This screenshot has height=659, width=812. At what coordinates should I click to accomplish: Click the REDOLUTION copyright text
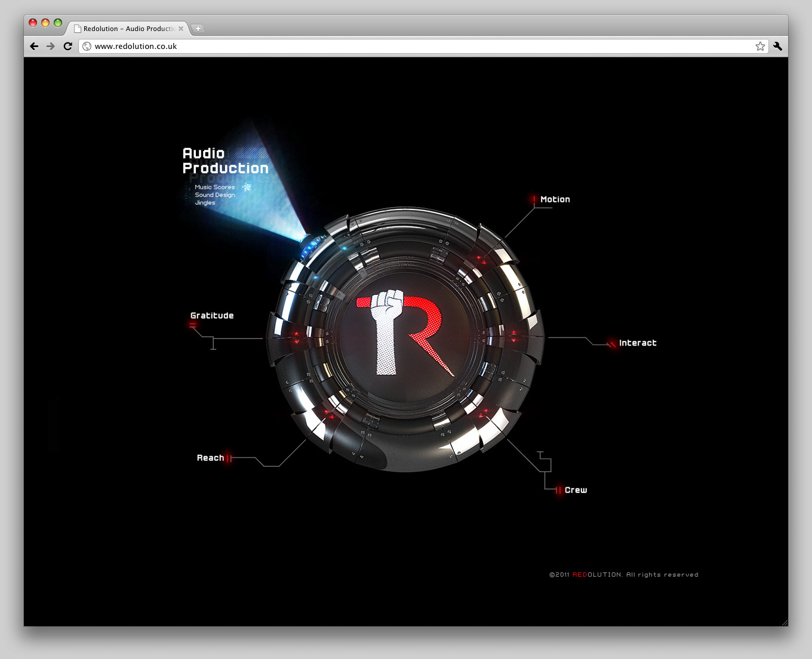(623, 575)
